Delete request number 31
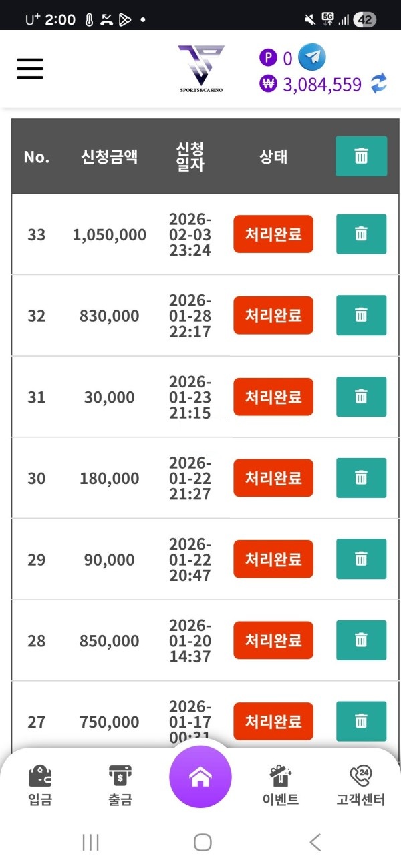Image resolution: width=401 pixels, height=868 pixels. tap(361, 397)
